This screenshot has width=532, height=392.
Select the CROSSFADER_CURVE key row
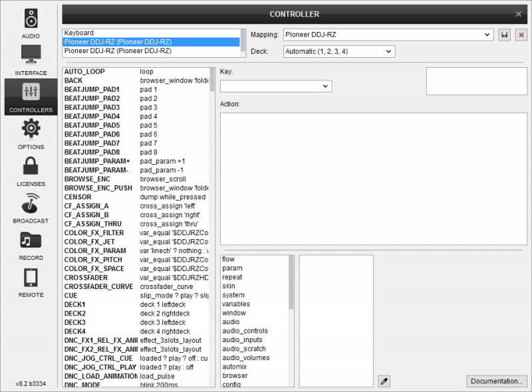[x=136, y=286]
